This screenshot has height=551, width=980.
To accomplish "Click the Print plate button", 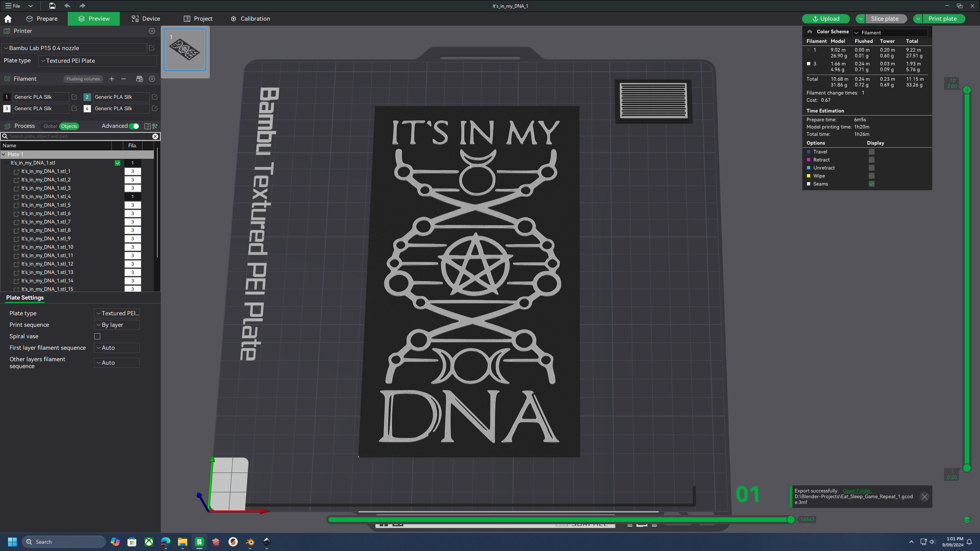I will [943, 19].
